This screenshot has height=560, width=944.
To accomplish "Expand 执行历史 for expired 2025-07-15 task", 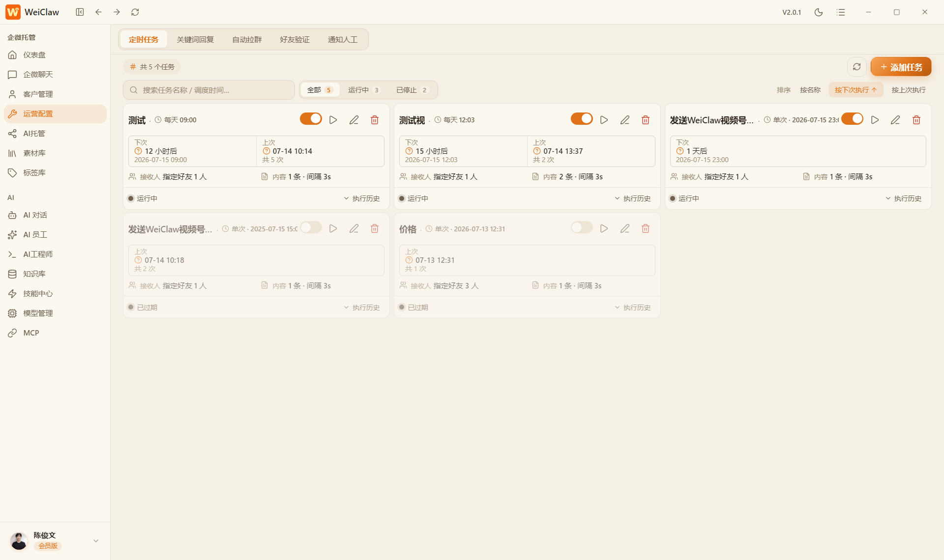I will [361, 308].
